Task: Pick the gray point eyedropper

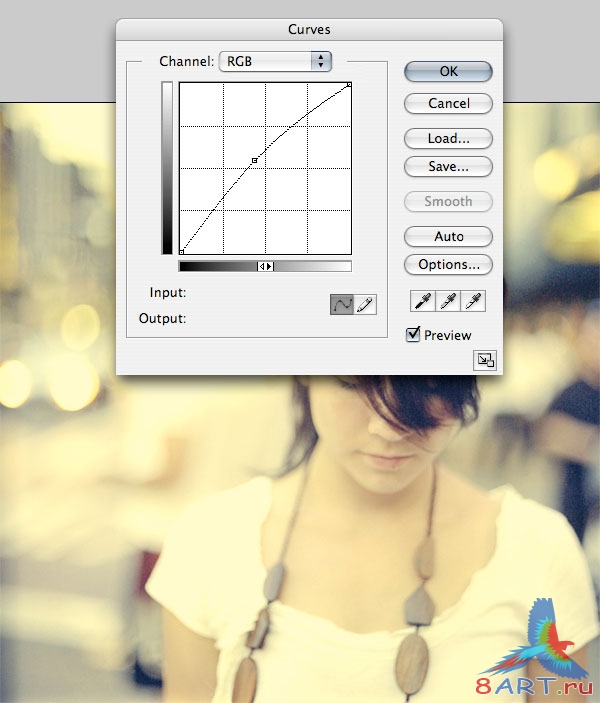Action: point(448,301)
